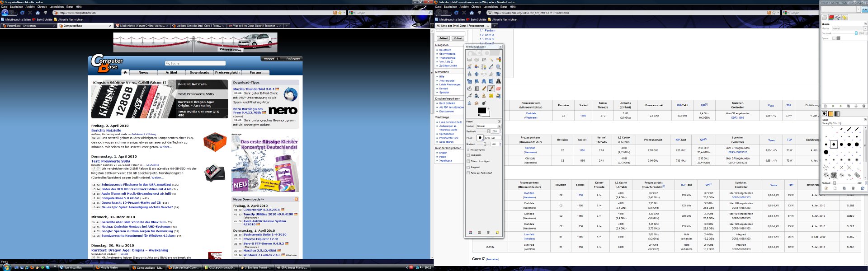Select the Text tool in GIMP toolbox
Image resolution: width=868 pixels, height=271 pixels.
498,81
